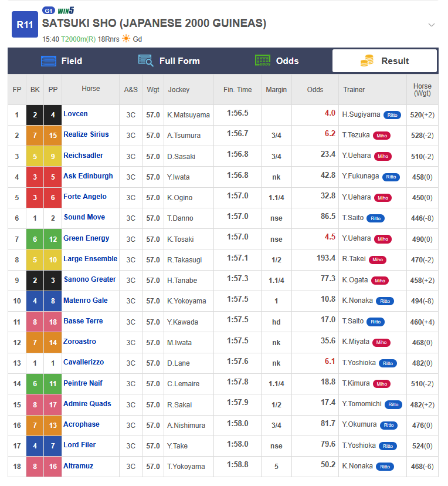Open Basse Terre horse link

83,321
